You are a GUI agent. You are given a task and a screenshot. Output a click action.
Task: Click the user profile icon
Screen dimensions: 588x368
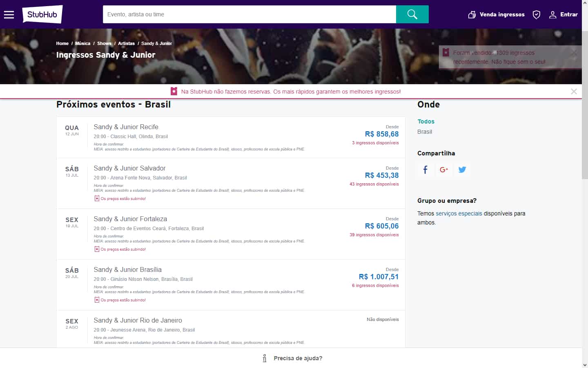click(x=552, y=15)
